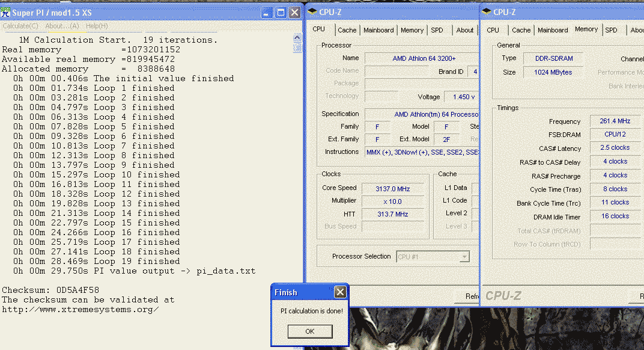Viewport: 644px width, 350px height.
Task: Switch to CPU tab in second CPU-Z
Action: [493, 30]
